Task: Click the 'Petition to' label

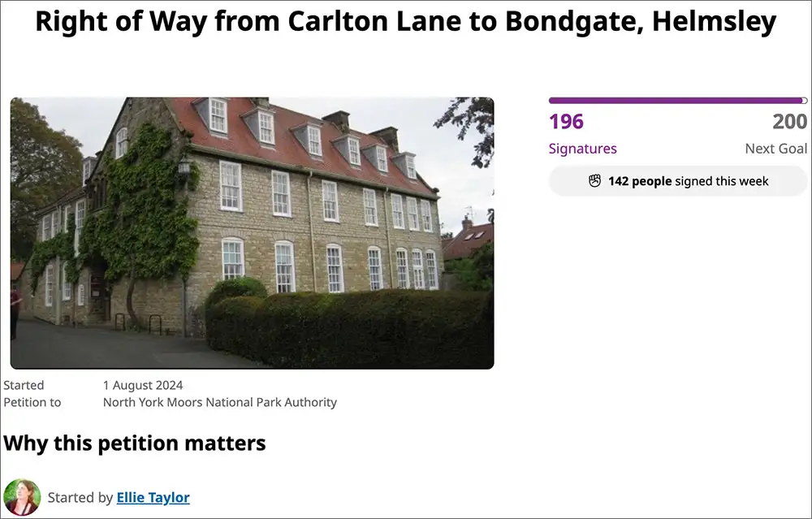Action: (x=32, y=403)
